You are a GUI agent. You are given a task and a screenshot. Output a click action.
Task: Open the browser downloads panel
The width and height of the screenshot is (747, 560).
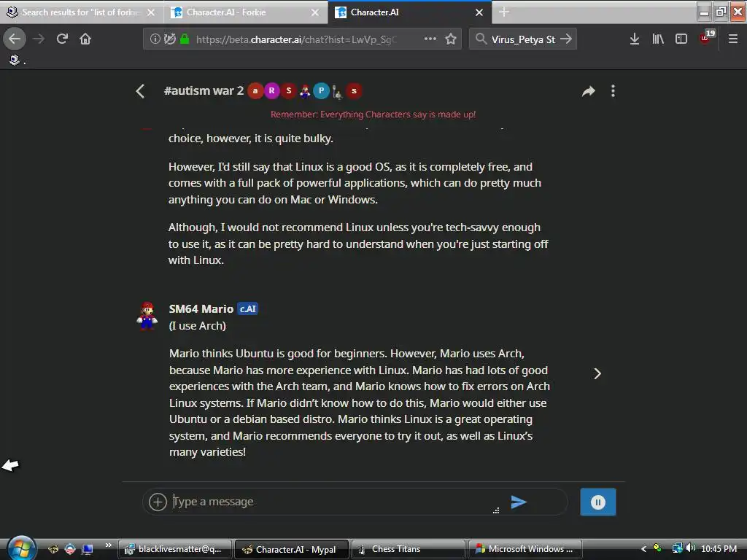(x=634, y=39)
